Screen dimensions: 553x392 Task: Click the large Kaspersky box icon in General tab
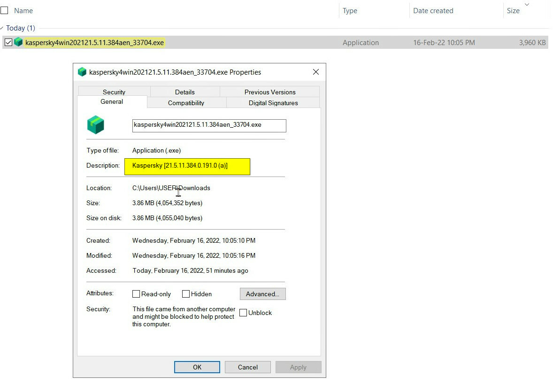pyautogui.click(x=96, y=125)
